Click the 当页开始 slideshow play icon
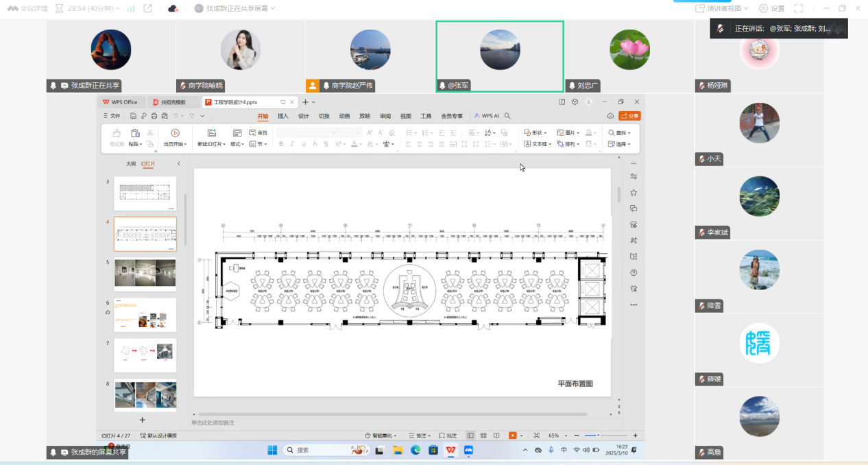 (175, 133)
